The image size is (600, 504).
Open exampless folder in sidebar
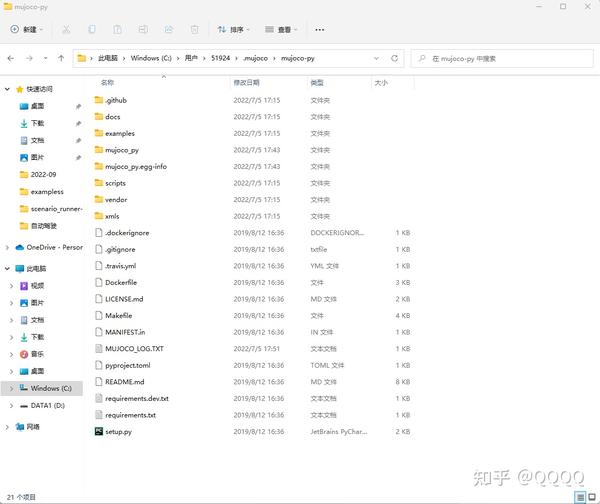tap(47, 192)
